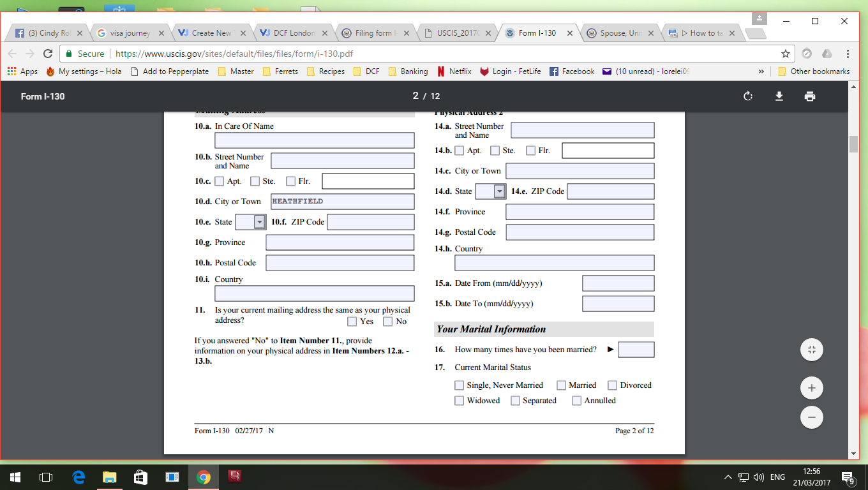This screenshot has height=490, width=868.
Task: Open Task View in the taskbar
Action: 45,477
